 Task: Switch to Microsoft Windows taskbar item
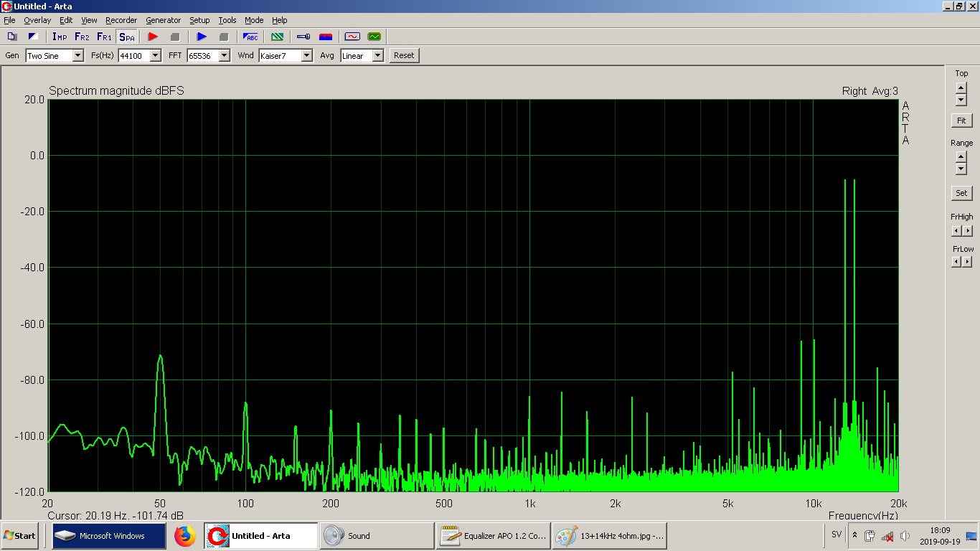108,536
